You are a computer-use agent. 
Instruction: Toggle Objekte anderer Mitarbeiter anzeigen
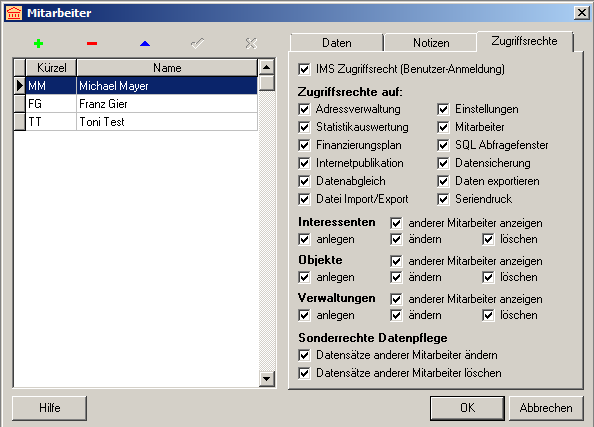[x=396, y=261]
